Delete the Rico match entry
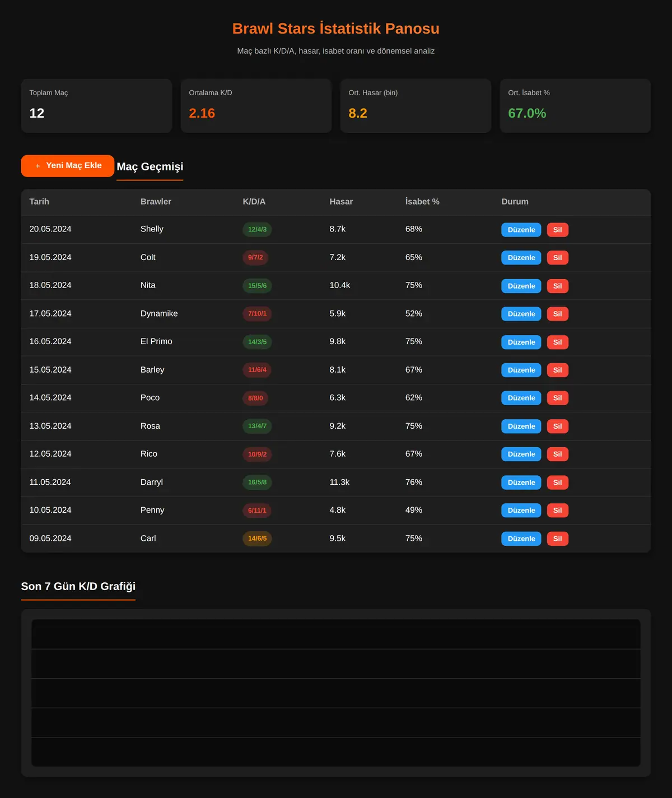Image resolution: width=672 pixels, height=798 pixels. 558,454
